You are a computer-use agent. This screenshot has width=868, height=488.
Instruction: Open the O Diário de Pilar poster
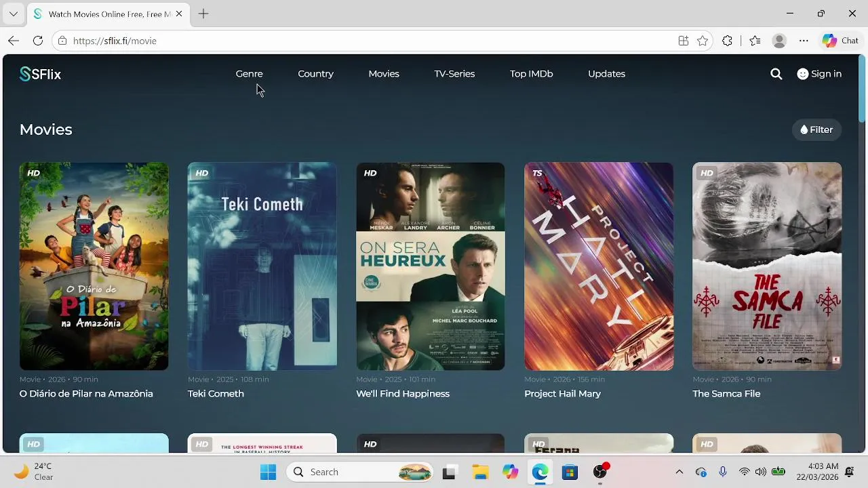pos(94,266)
